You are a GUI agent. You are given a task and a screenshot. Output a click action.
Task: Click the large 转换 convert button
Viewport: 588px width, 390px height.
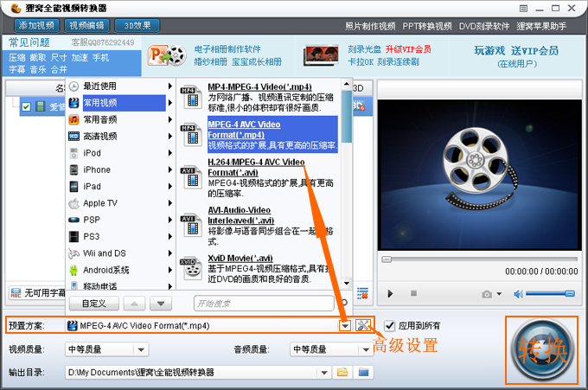coord(542,350)
